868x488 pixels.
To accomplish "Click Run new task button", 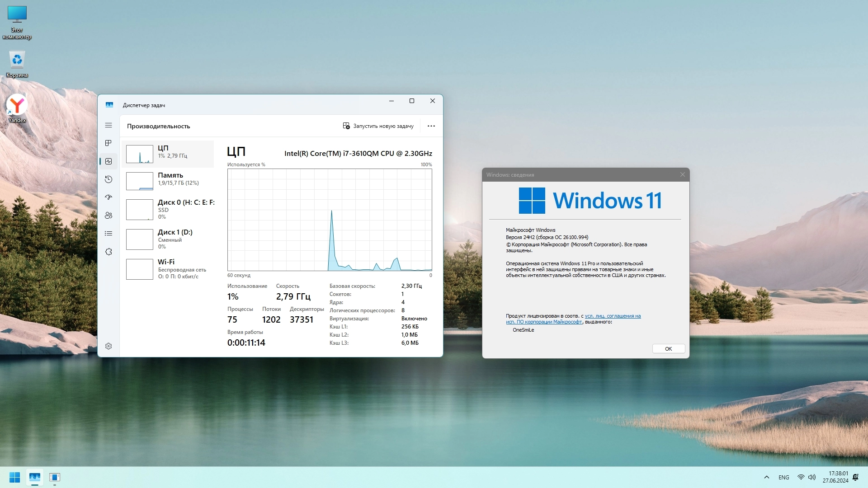I will click(x=378, y=126).
